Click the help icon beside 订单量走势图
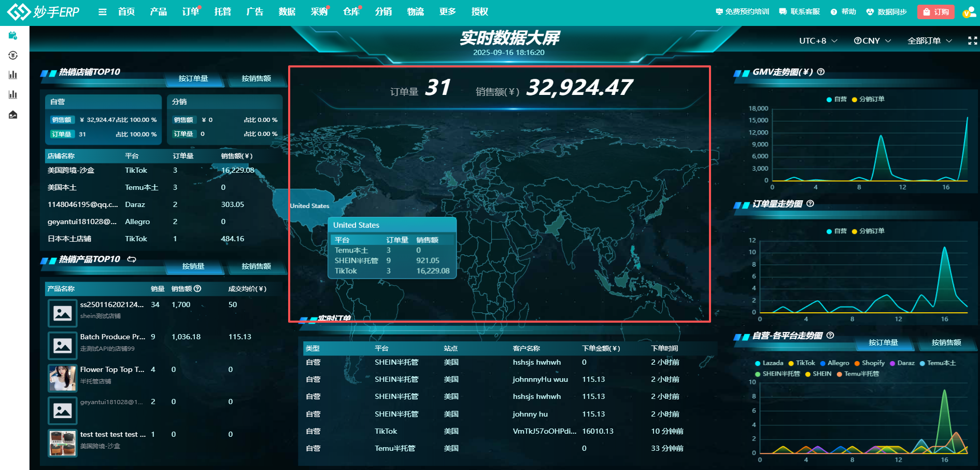Viewport: 980px width, 470px height. coord(811,203)
